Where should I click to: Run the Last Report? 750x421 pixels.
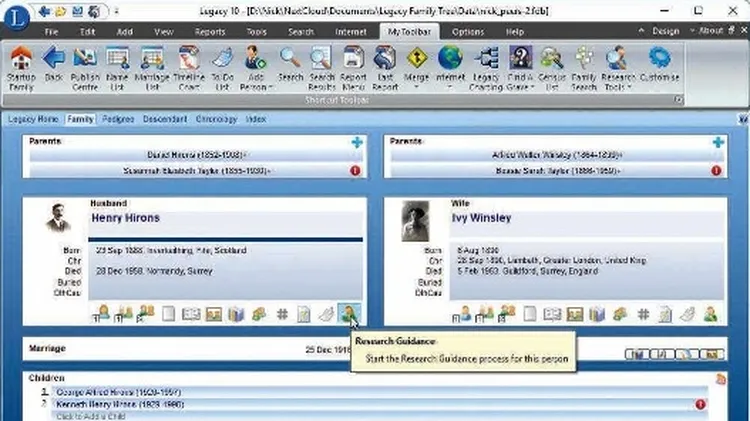[x=385, y=68]
